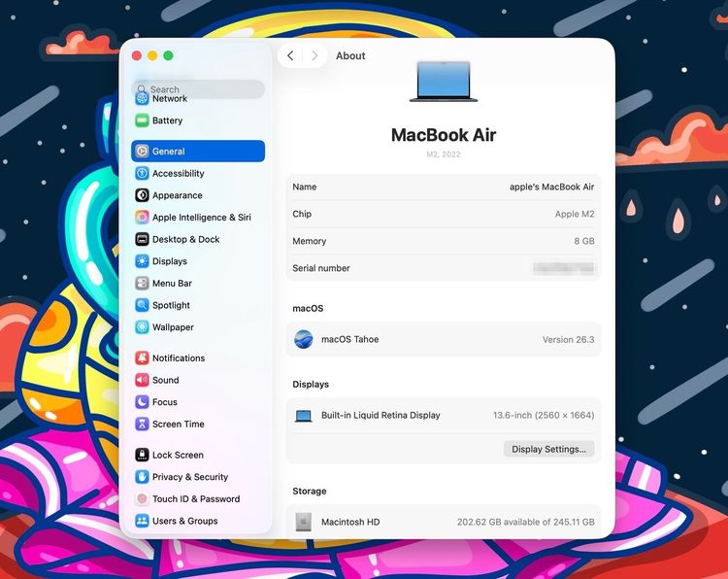Viewport: 728px width, 579px height.
Task: Select the Appearance label in sidebar
Action: [178, 195]
